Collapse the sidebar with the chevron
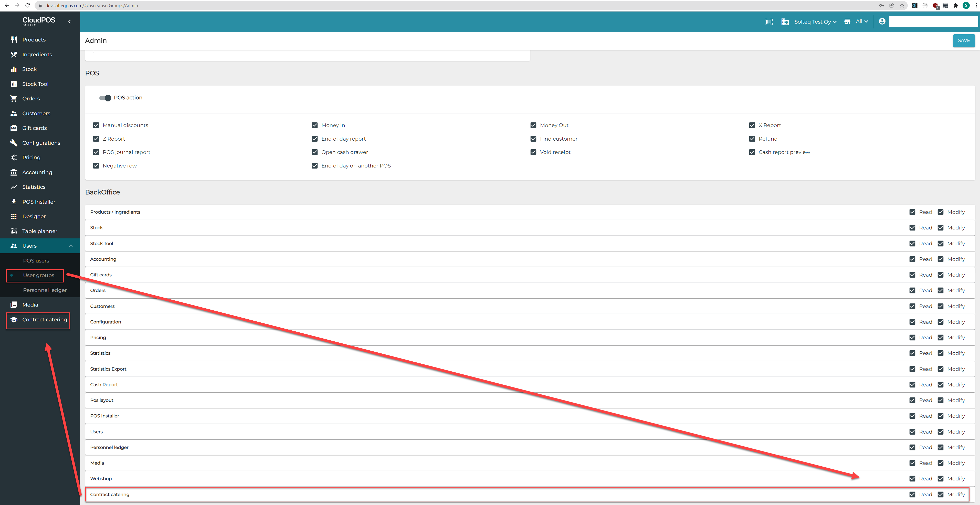The height and width of the screenshot is (505, 980). tap(69, 22)
